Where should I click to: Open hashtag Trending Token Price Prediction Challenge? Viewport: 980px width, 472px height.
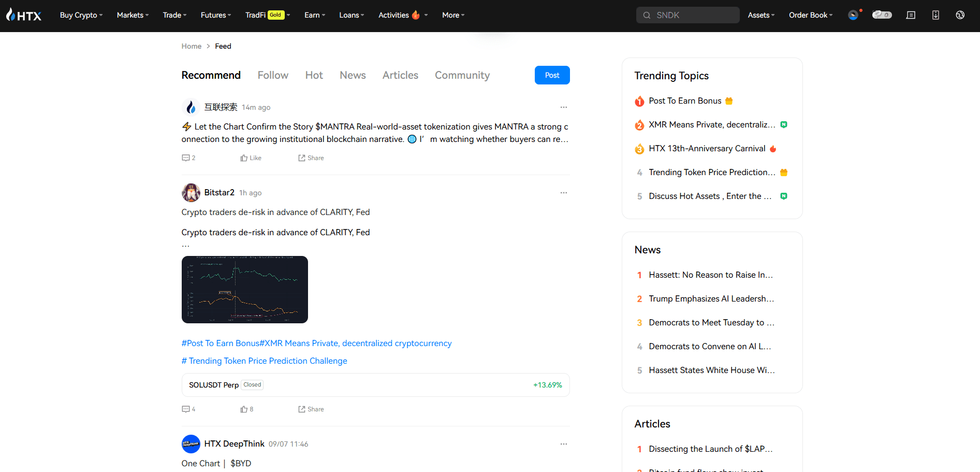(264, 361)
